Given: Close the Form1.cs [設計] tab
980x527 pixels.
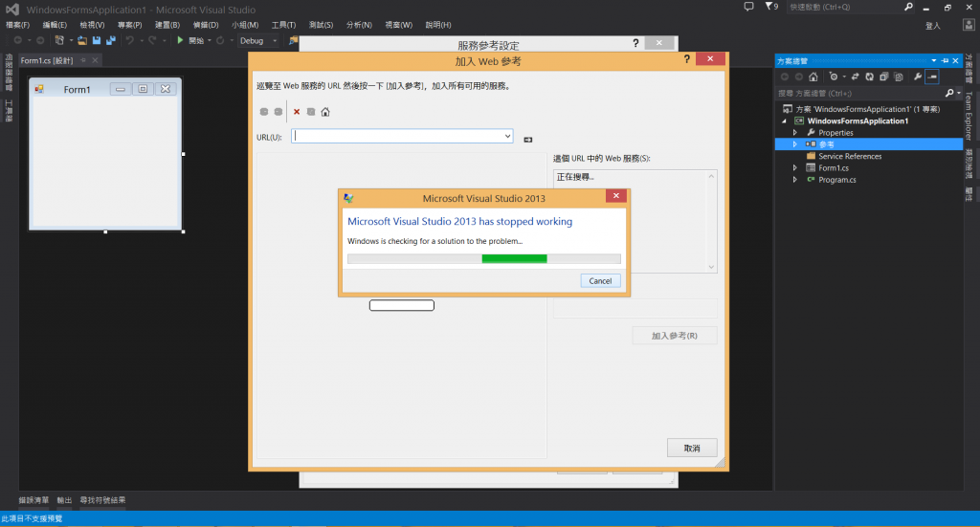Looking at the screenshot, I should tap(95, 60).
